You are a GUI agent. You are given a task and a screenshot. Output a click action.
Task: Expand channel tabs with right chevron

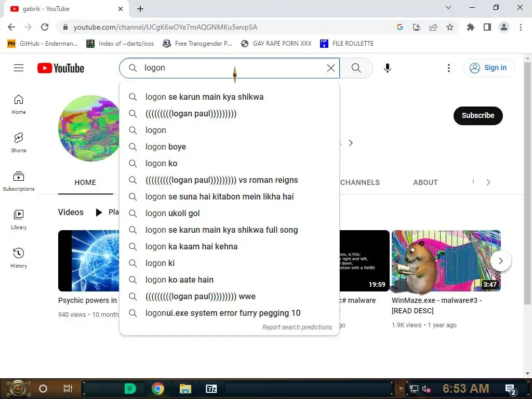(488, 182)
